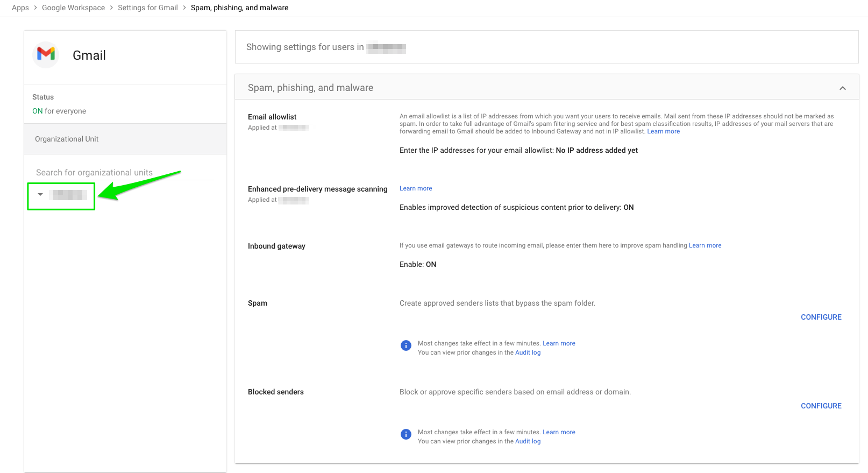This screenshot has width=868, height=473.
Task: Open Settings for Gmail breadcrumb
Action: point(148,8)
